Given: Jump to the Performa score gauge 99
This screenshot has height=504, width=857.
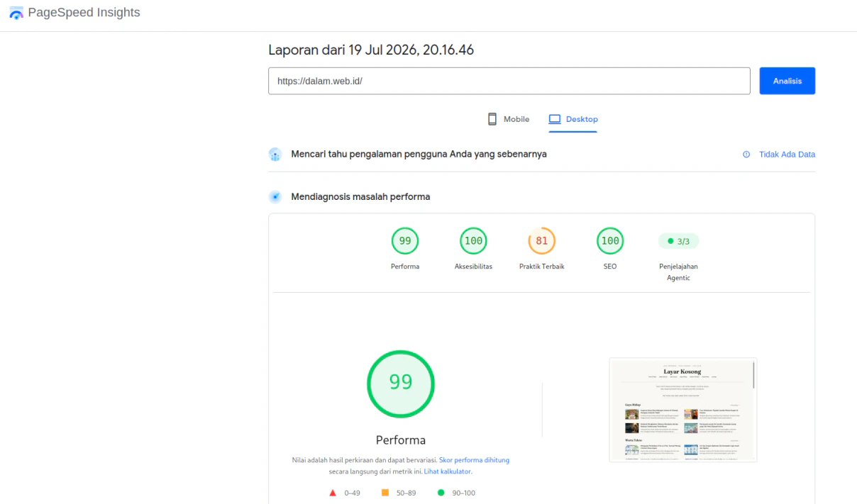Looking at the screenshot, I should (405, 241).
